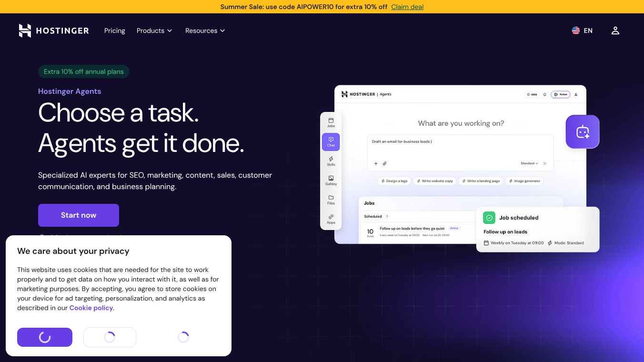Image resolution: width=644 pixels, height=362 pixels.
Task: Click the Job scheduled notification title
Action: click(519, 218)
